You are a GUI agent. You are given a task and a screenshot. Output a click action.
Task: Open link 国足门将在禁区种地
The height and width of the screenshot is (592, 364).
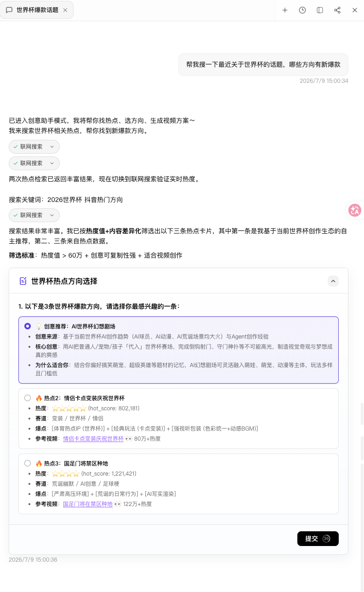[88, 504]
